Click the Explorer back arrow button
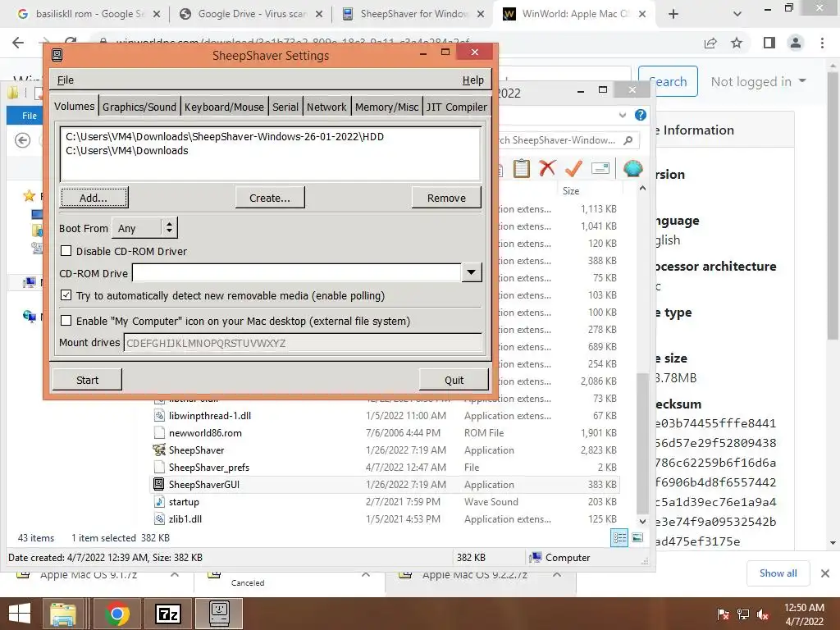 [22, 140]
